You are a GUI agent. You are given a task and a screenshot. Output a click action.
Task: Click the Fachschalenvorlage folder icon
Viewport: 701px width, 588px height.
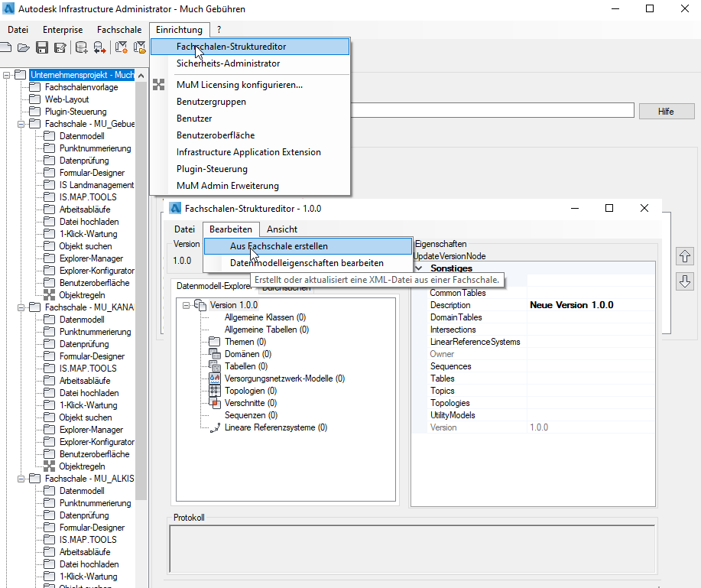tap(35, 86)
